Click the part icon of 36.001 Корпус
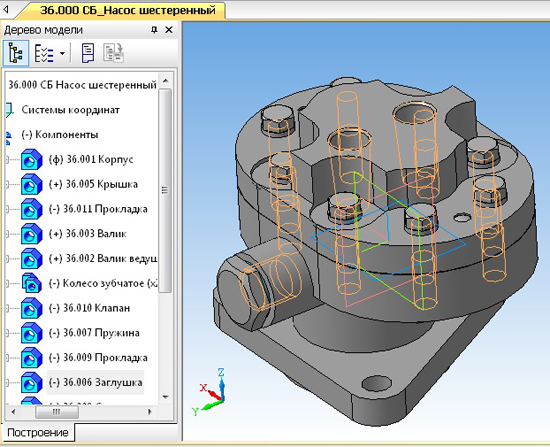550x447 pixels. (x=32, y=160)
